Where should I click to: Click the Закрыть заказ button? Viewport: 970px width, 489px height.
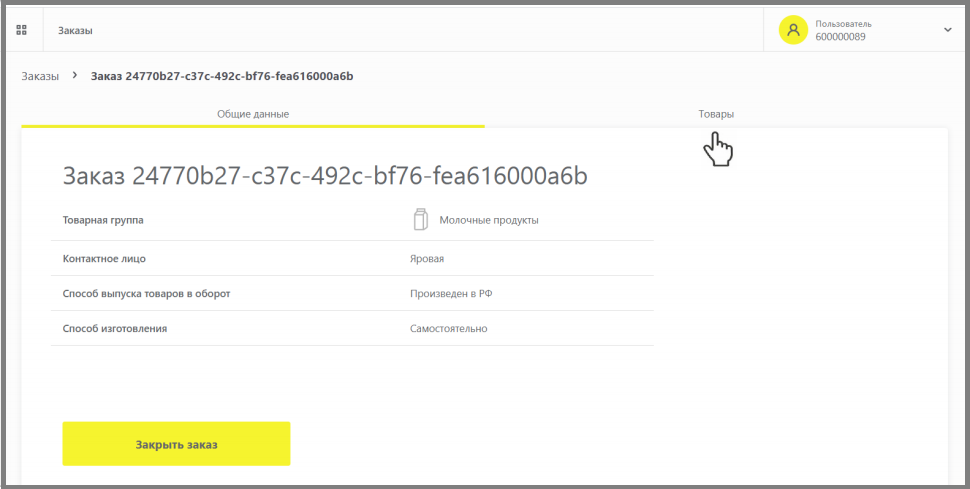[x=176, y=444]
